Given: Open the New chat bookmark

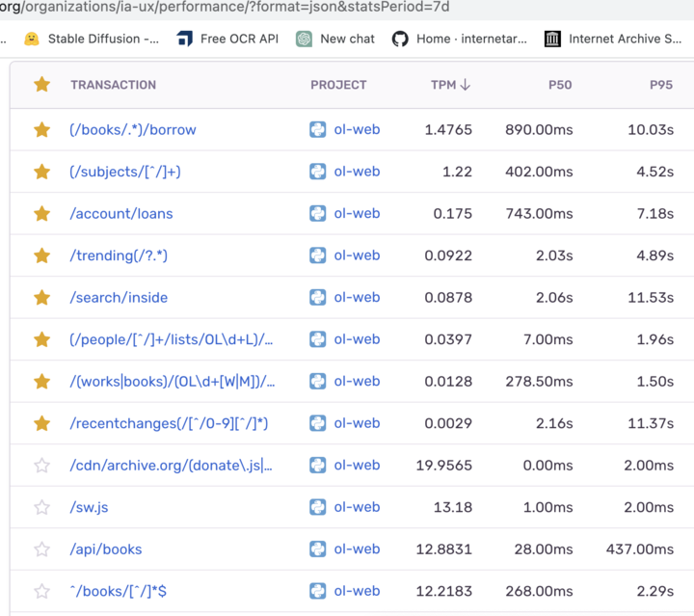Looking at the screenshot, I should click(x=335, y=39).
